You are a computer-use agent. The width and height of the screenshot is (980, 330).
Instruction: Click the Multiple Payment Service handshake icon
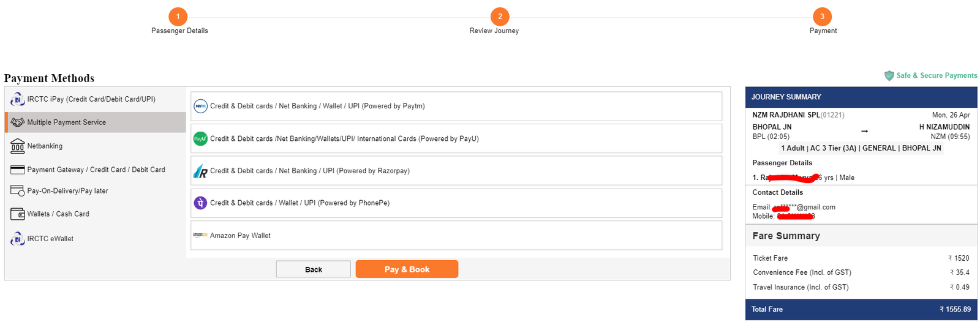click(17, 122)
